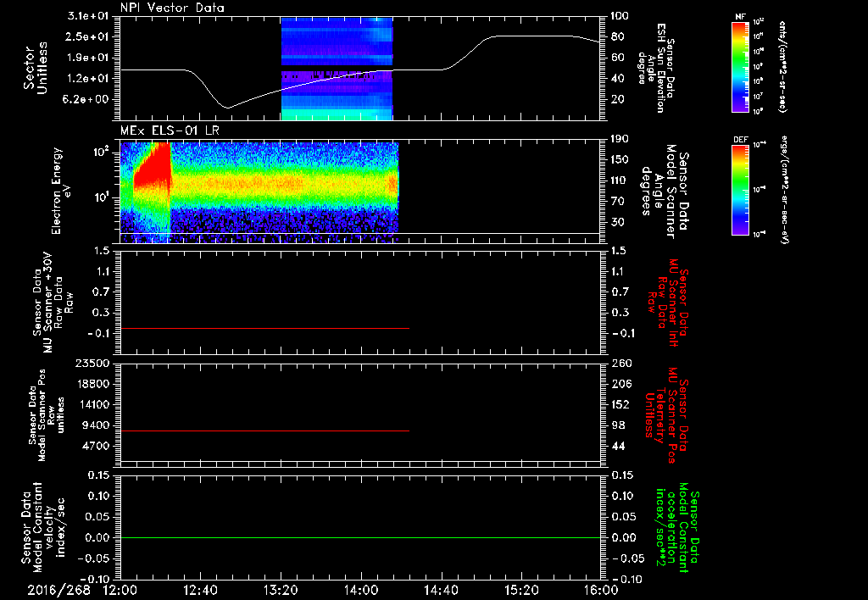Click the Sector Unitless axis label
The height and width of the screenshot is (600, 868).
pos(36,68)
